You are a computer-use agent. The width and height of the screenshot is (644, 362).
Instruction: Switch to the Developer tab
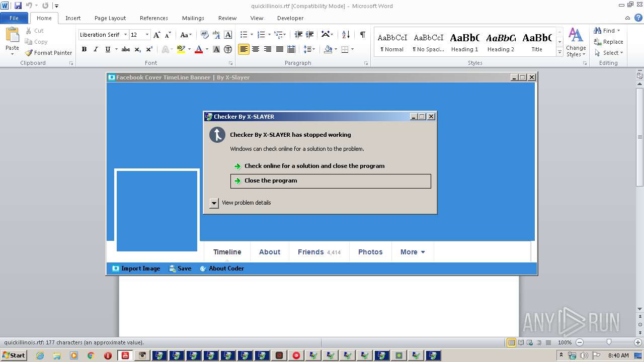click(290, 18)
